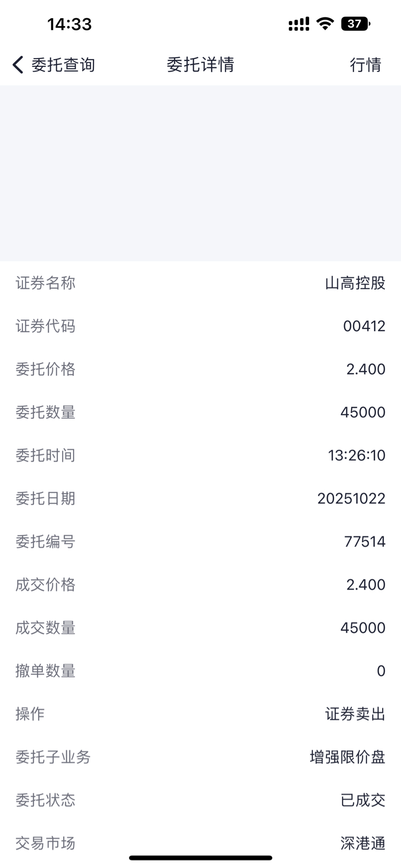Viewport: 401px width, 868px height.
Task: Tap the 14:33 clock in status bar
Action: click(69, 24)
